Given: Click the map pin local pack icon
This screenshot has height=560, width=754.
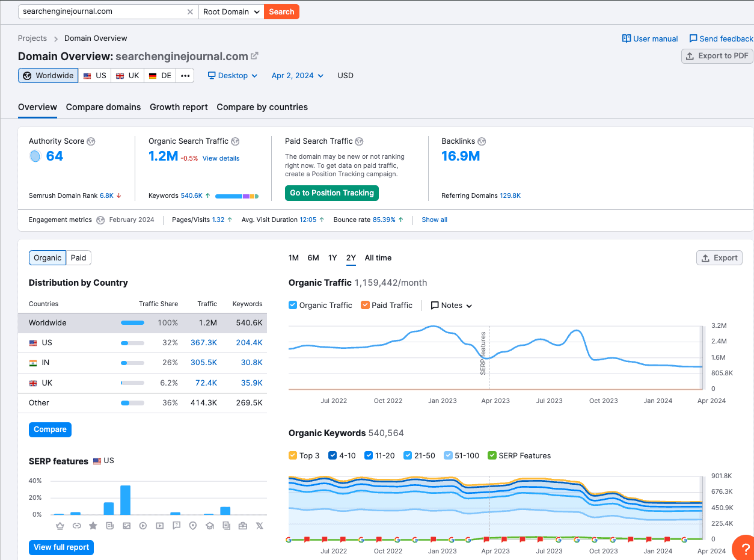Looking at the screenshot, I should [x=192, y=526].
